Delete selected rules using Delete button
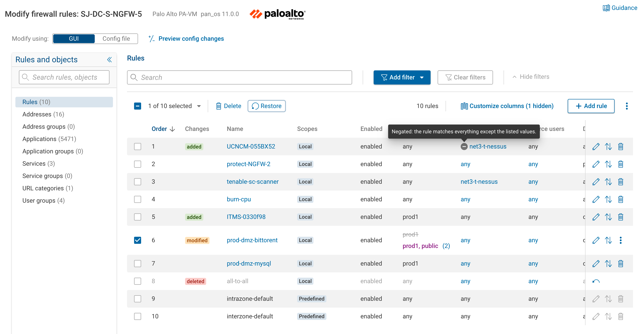This screenshot has height=334, width=644. pos(229,106)
